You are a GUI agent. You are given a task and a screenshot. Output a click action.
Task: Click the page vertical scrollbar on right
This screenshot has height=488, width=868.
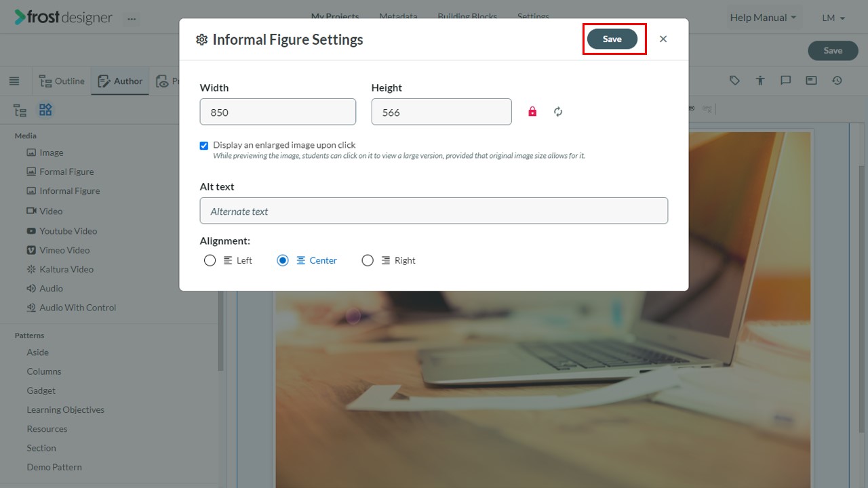(863, 298)
